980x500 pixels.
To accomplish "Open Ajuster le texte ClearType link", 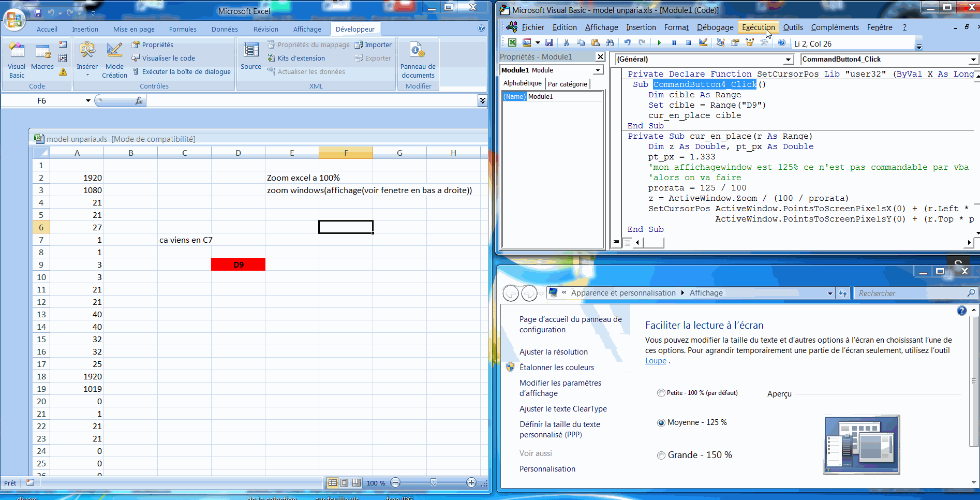I will point(563,409).
